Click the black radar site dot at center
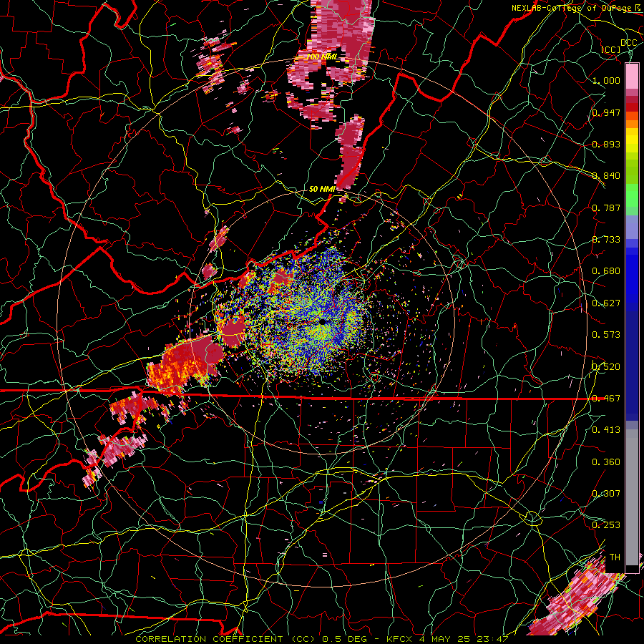 [x=323, y=321]
